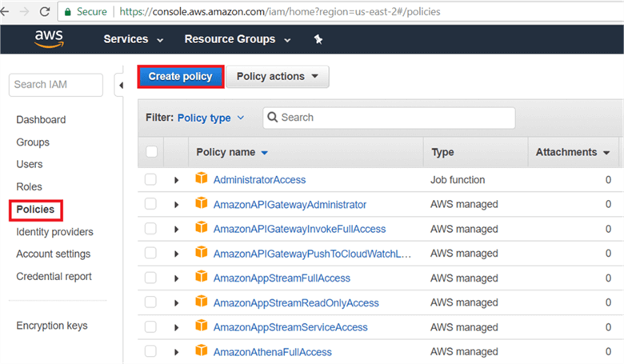Go back with browser back arrow
The image size is (624, 364).
[x=5, y=11]
